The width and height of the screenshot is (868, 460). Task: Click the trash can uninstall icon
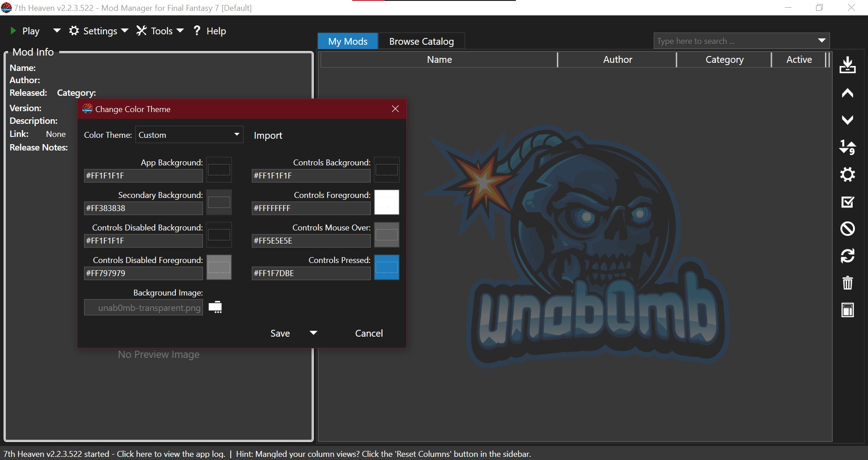pos(848,283)
